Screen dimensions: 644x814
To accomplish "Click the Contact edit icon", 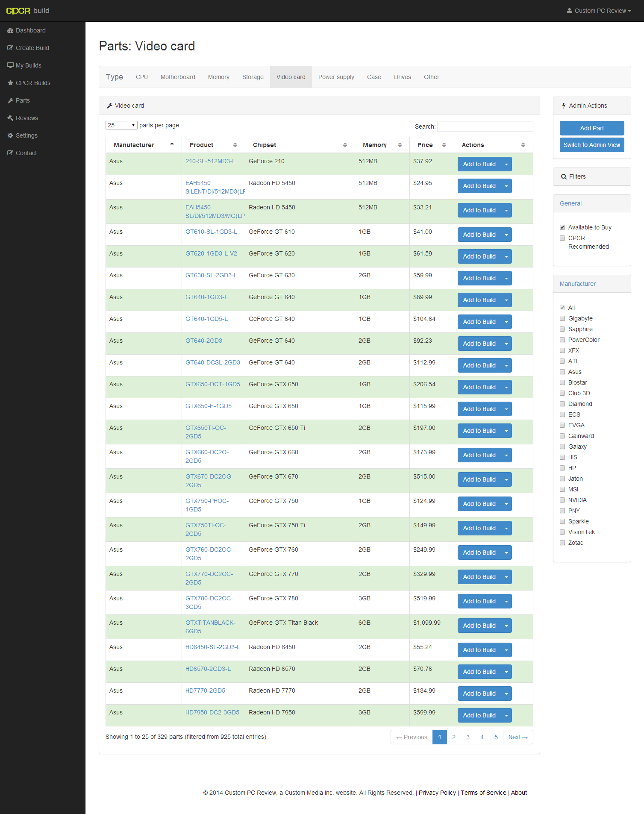I will tap(10, 153).
